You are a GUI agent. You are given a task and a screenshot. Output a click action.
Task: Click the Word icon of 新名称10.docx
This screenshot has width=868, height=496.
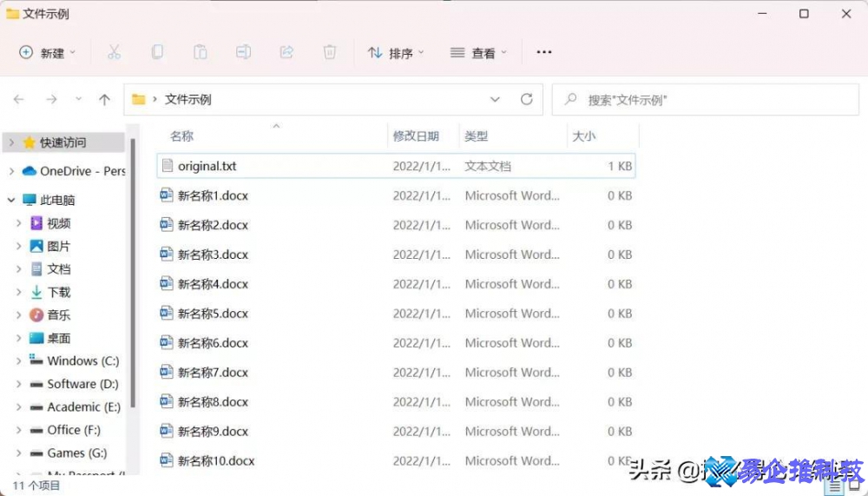click(167, 460)
